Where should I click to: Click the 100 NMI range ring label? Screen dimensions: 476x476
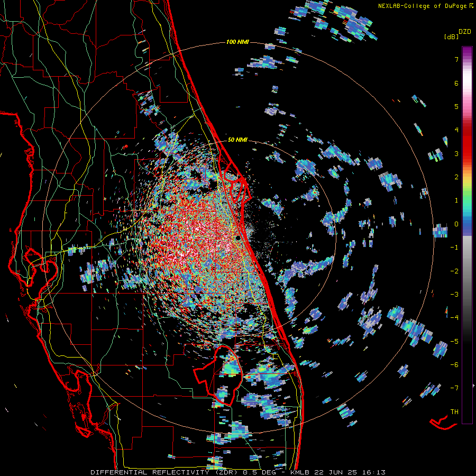click(x=237, y=42)
